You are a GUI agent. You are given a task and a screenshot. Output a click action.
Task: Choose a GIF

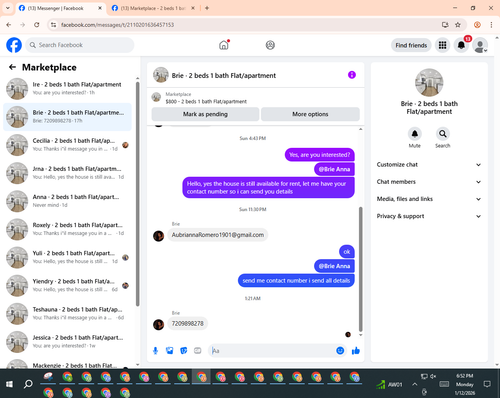198,351
